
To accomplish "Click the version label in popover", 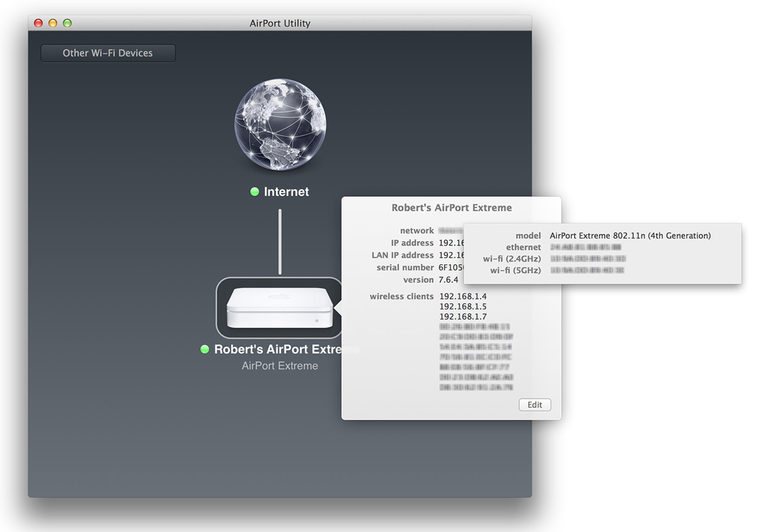I will pos(418,280).
